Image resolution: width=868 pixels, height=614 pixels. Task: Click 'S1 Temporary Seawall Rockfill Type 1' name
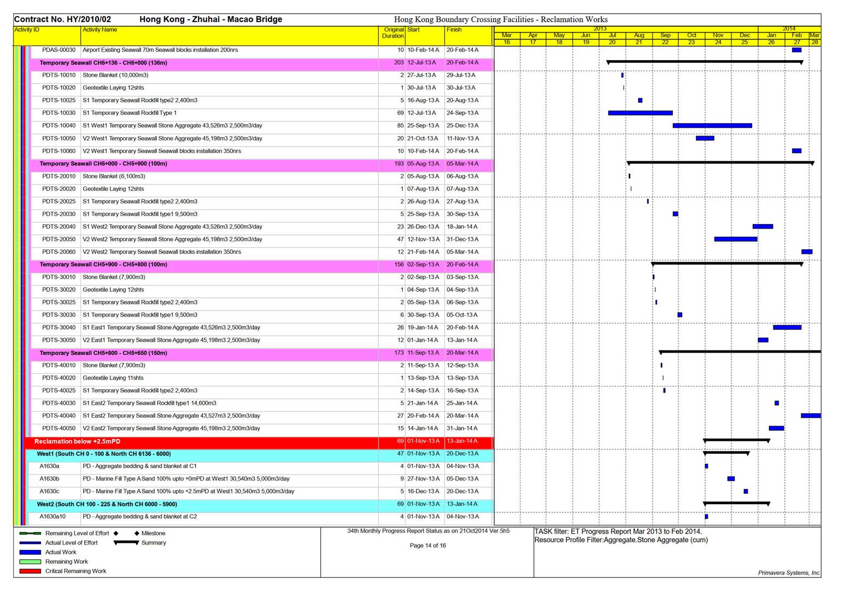tap(130, 113)
